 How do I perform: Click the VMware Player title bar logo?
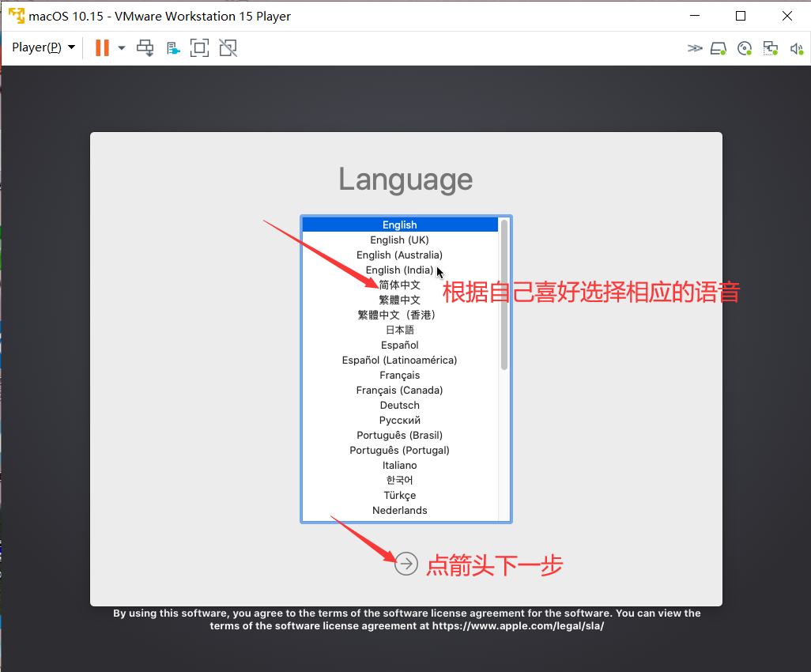pos(16,16)
